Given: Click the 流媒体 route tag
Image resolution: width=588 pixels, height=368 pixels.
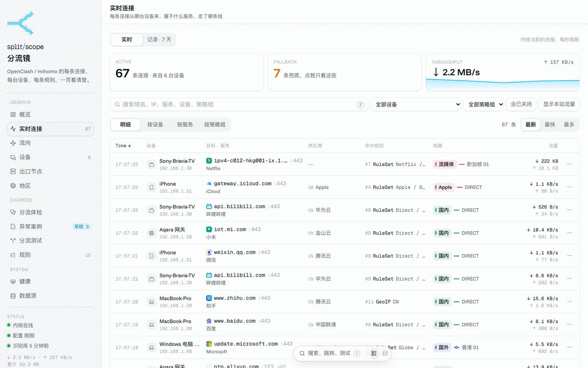Looking at the screenshot, I should [445, 164].
